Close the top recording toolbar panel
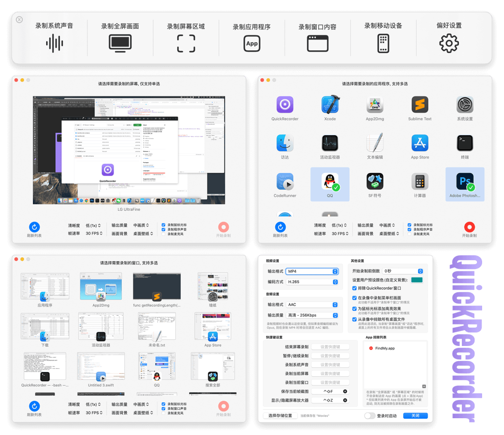This screenshot has height=435, width=504. 20,20
